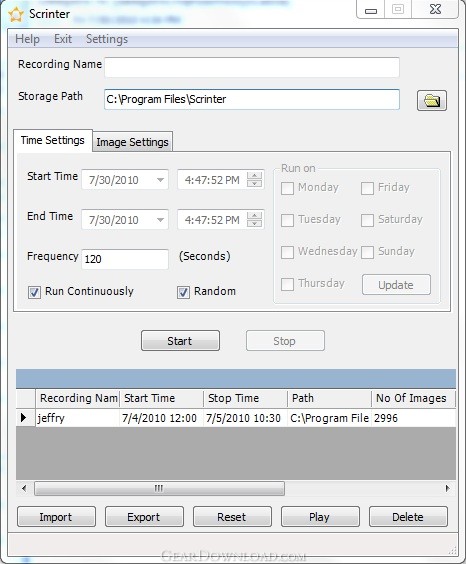Screen dimensions: 466x564
Task: Expand the End Time date dropdown
Action: 160,219
